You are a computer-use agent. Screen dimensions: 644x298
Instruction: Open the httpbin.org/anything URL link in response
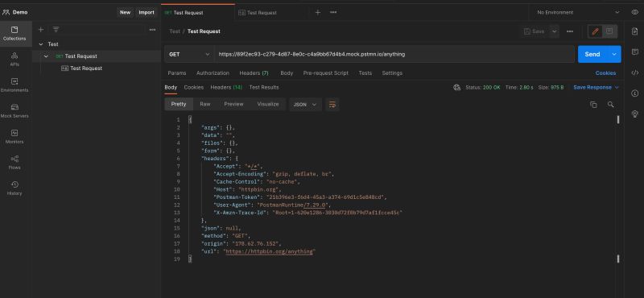click(270, 251)
